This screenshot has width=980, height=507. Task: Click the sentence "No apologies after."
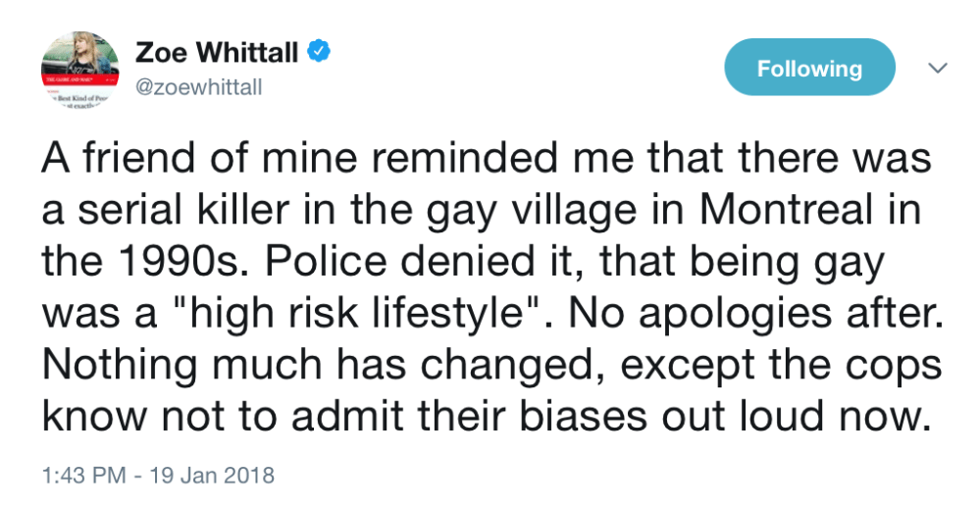[x=754, y=315]
